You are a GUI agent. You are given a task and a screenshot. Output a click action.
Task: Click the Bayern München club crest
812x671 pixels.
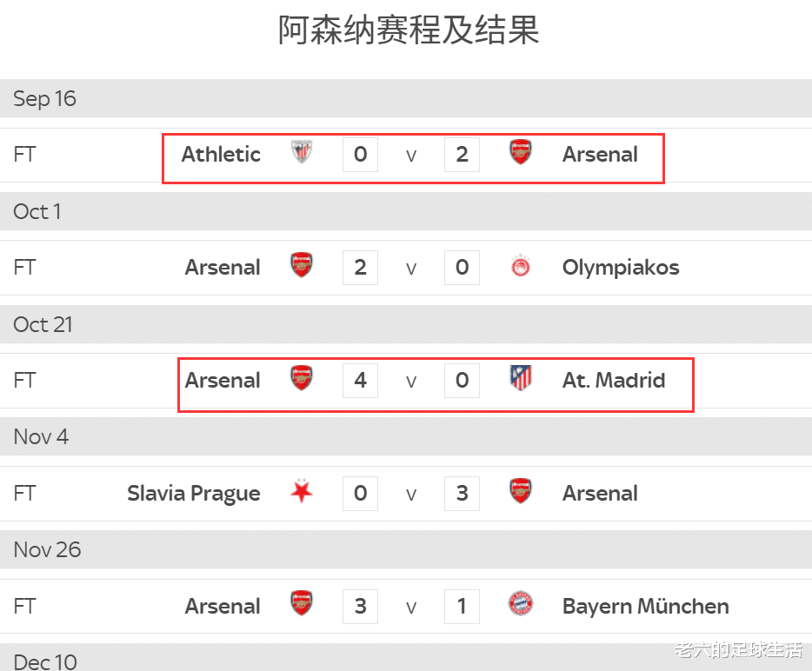[x=520, y=606]
